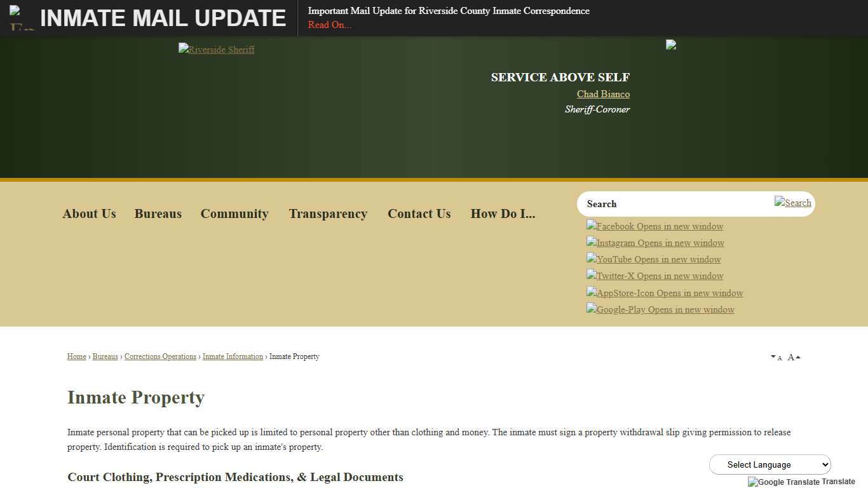Decrease text size with the small A control
868x488 pixels.
(776, 357)
